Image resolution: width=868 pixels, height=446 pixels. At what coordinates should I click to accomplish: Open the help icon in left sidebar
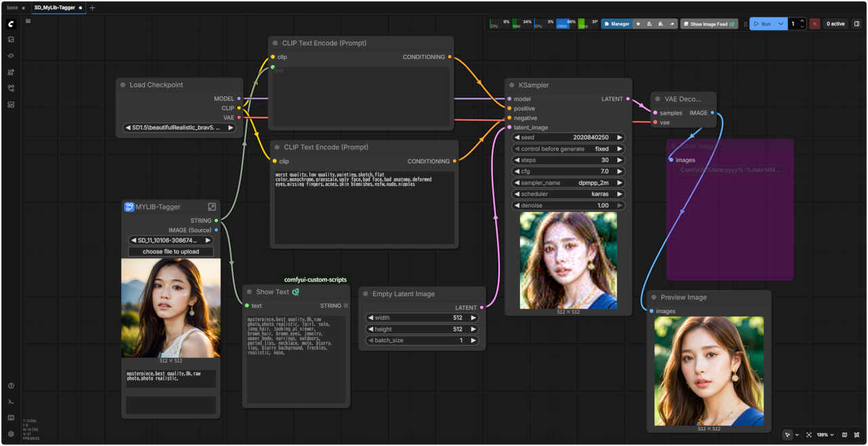[11, 386]
